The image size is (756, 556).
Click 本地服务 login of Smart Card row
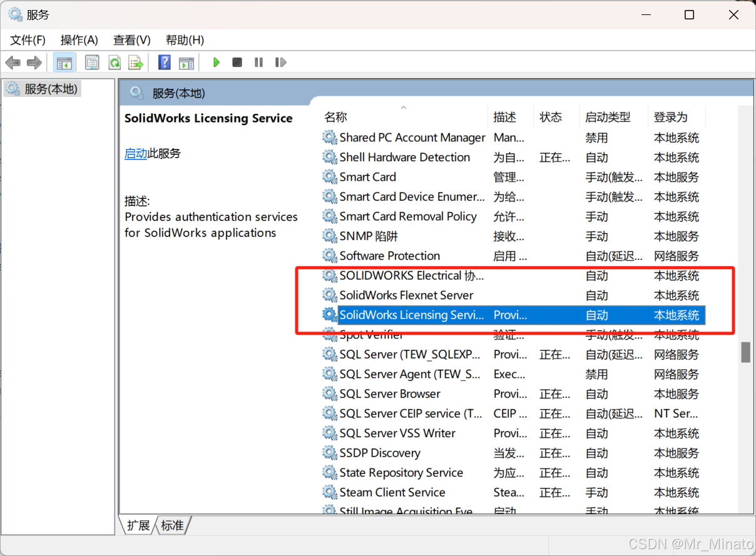[677, 177]
